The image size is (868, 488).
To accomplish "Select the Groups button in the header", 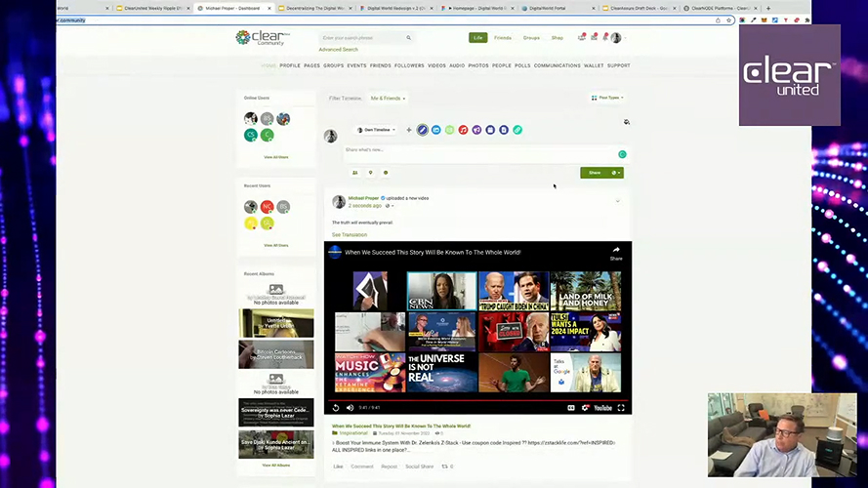I will 530,38.
